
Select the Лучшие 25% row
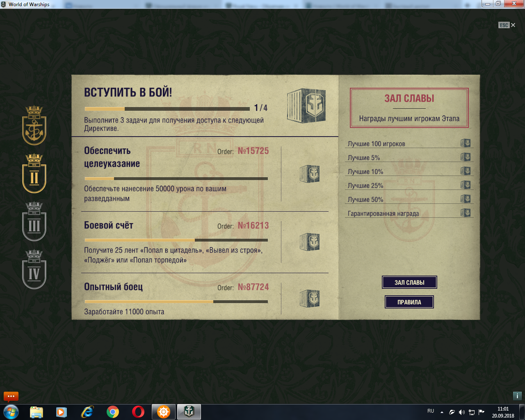tap(409, 185)
